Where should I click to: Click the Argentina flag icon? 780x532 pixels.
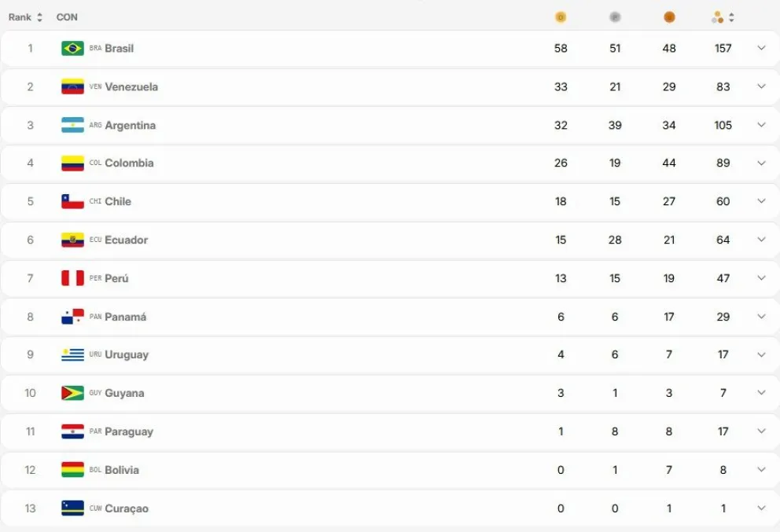[x=72, y=125]
